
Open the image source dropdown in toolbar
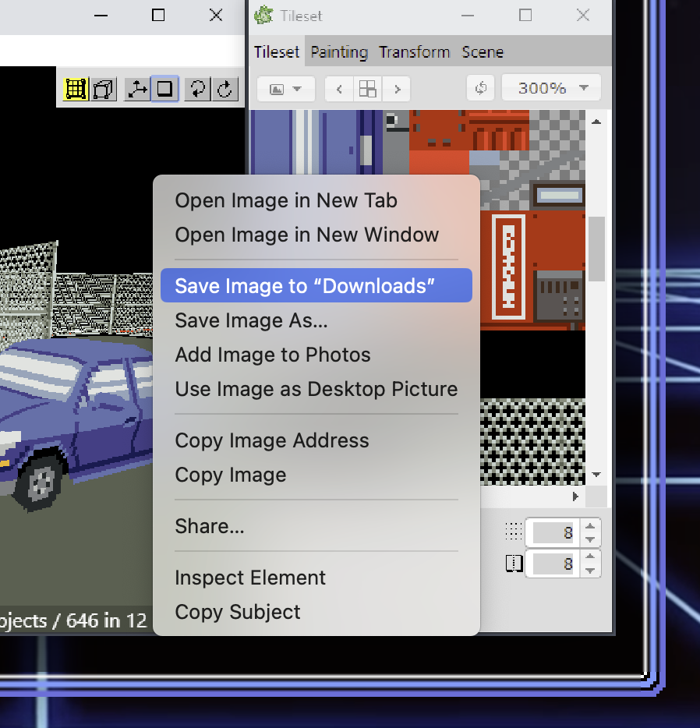(x=285, y=87)
